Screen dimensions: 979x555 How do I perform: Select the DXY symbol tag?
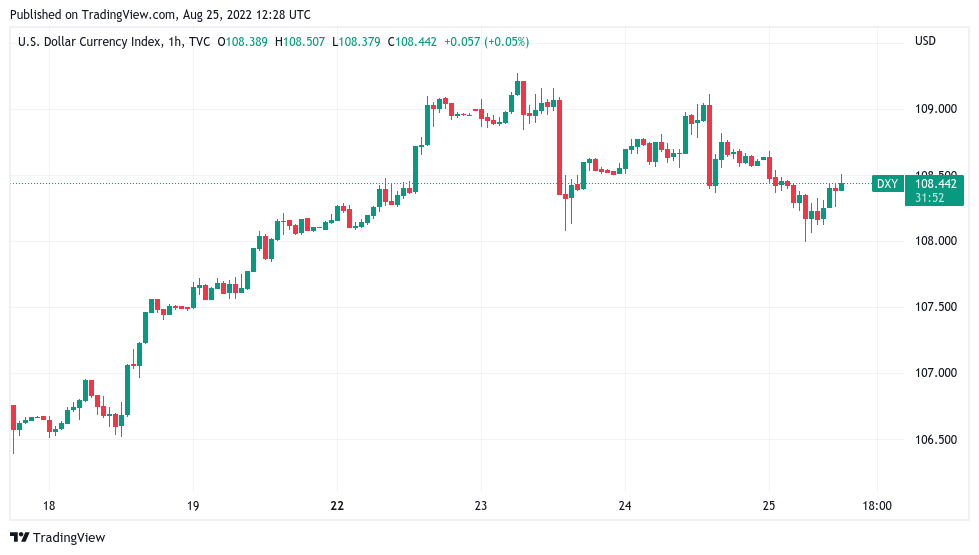pyautogui.click(x=887, y=183)
